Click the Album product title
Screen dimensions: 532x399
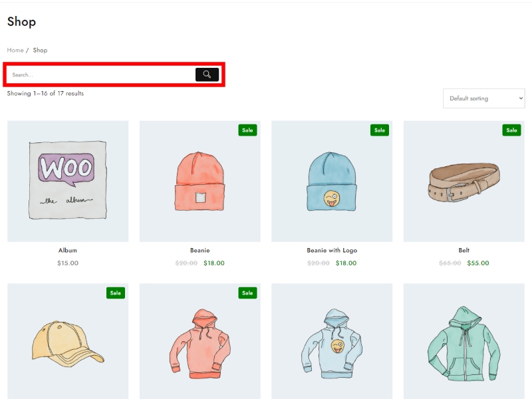pos(68,251)
